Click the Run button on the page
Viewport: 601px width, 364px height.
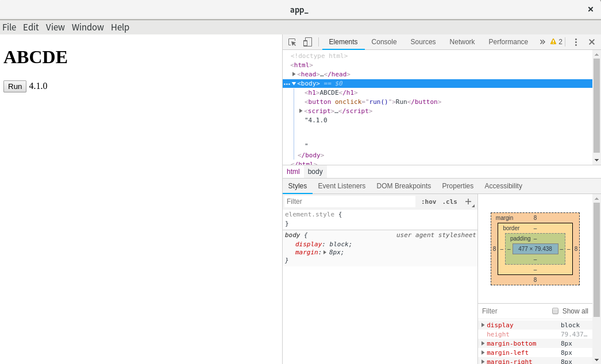pos(15,86)
